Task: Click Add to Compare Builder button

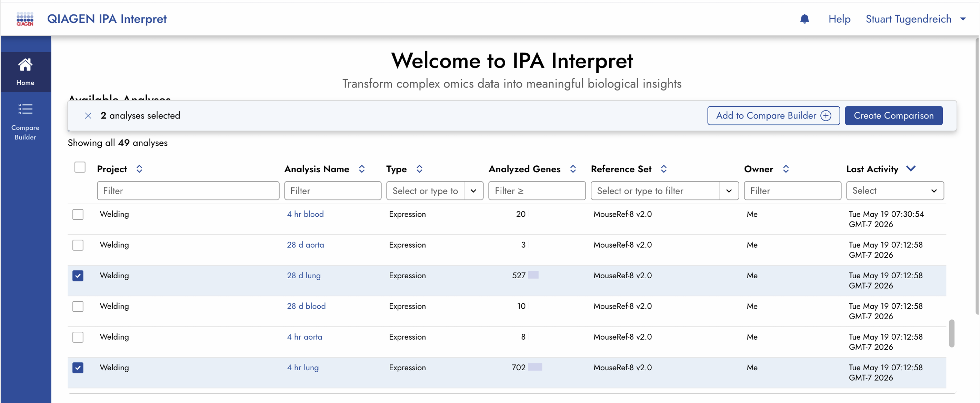Action: coord(773,116)
